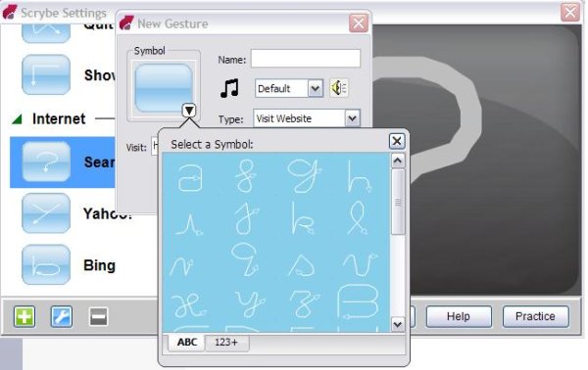588x370 pixels.
Task: Click the Help button
Action: (x=459, y=316)
